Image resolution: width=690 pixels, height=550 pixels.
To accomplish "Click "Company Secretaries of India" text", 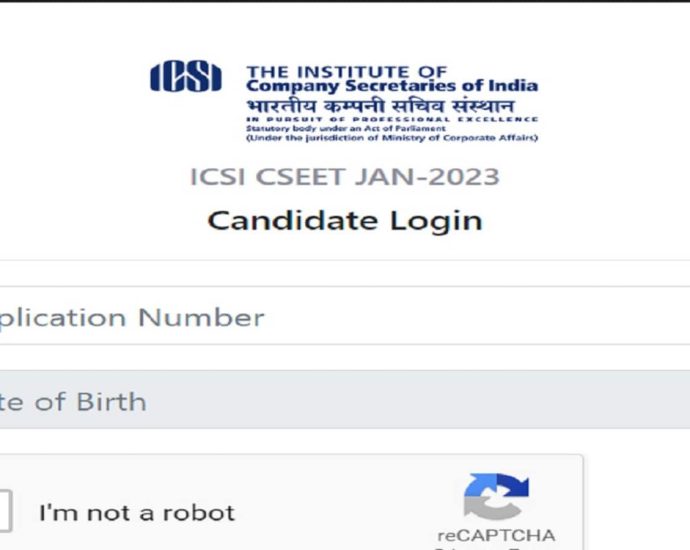I will [392, 86].
